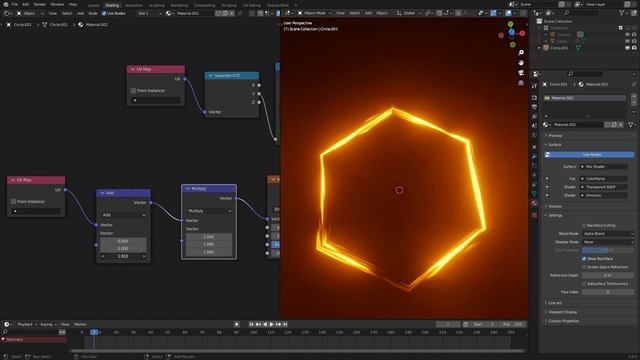Expand the Line Art panel

(555, 303)
